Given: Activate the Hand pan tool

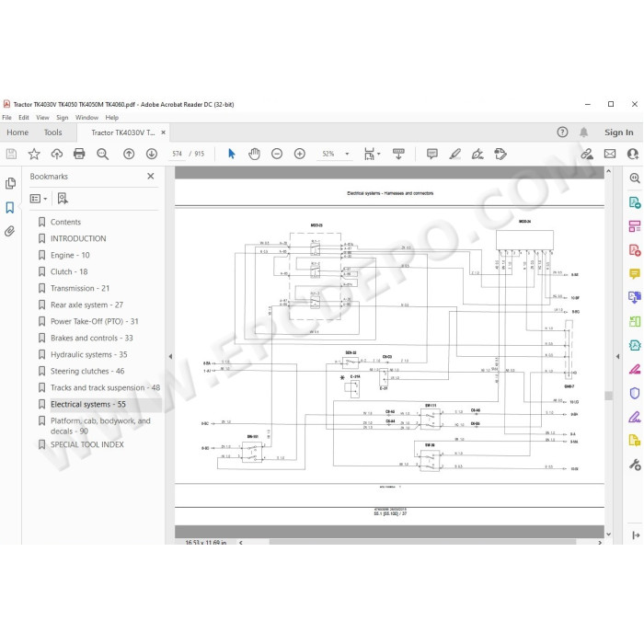Looking at the screenshot, I should 254,154.
